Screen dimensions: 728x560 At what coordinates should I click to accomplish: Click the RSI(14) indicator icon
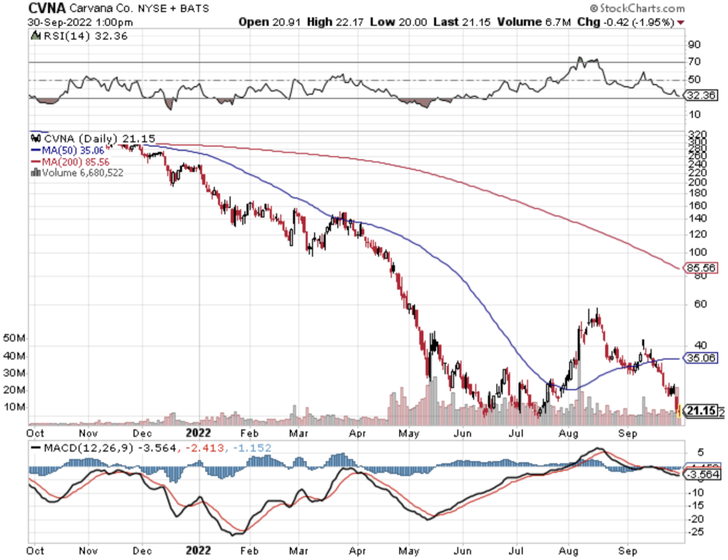click(x=35, y=36)
